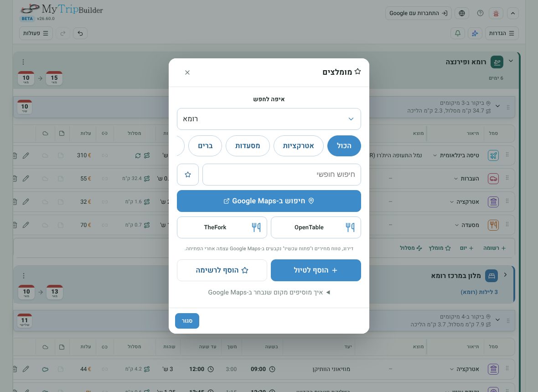The image size is (538, 392).
Task: Click the הוסף לטיול button
Action: 316,270
